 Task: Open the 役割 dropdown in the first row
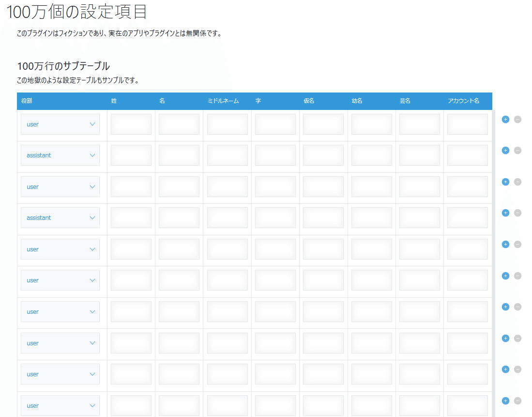coord(60,124)
